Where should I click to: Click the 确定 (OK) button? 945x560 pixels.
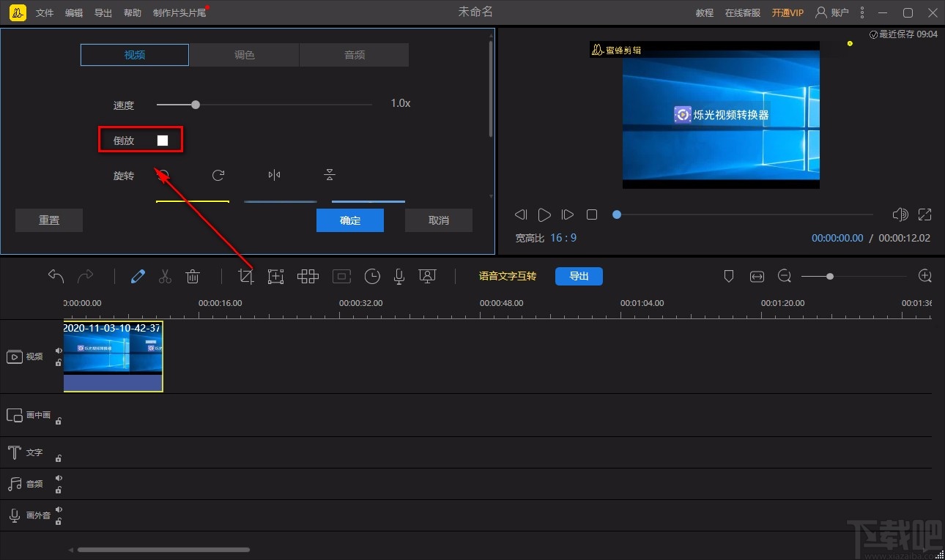[350, 220]
